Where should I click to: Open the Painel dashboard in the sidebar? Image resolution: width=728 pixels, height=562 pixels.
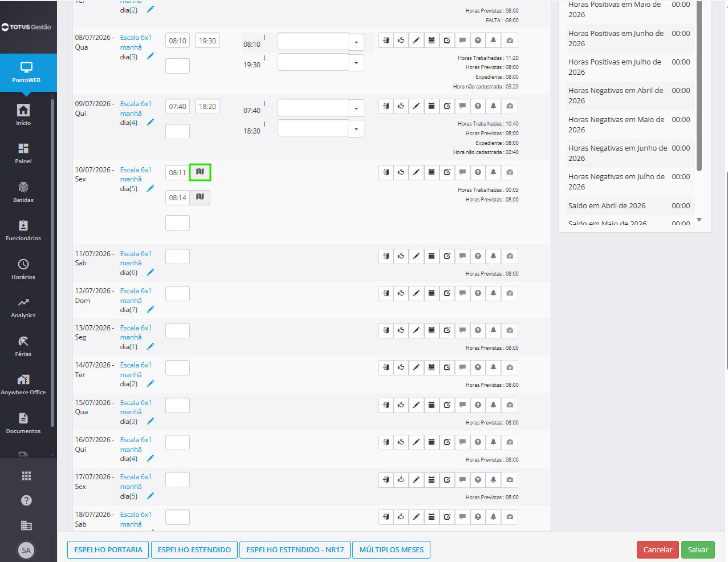click(23, 153)
